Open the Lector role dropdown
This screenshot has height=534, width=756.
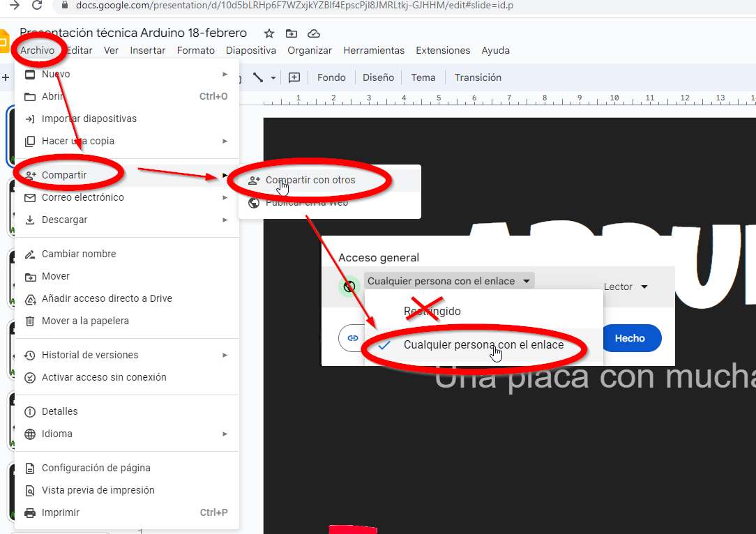click(626, 287)
